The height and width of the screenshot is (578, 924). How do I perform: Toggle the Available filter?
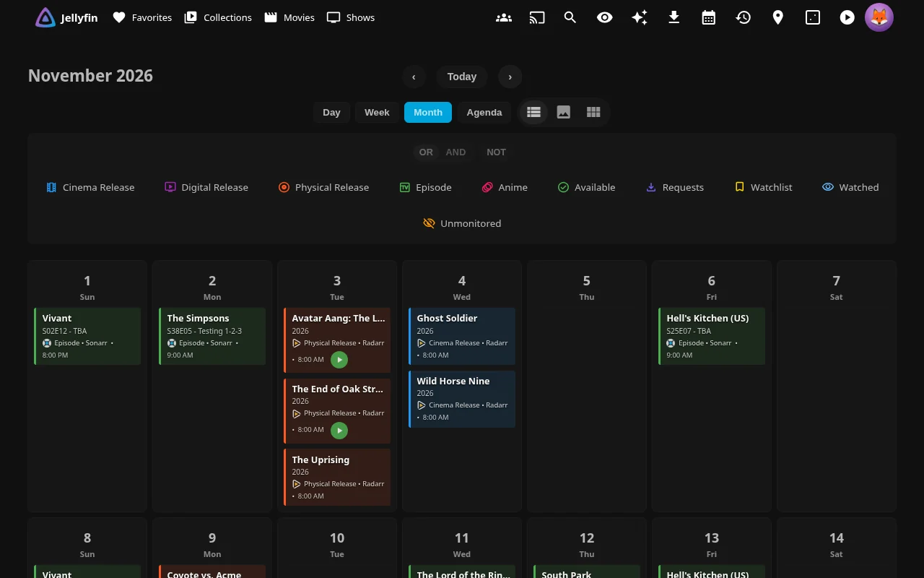tap(587, 187)
